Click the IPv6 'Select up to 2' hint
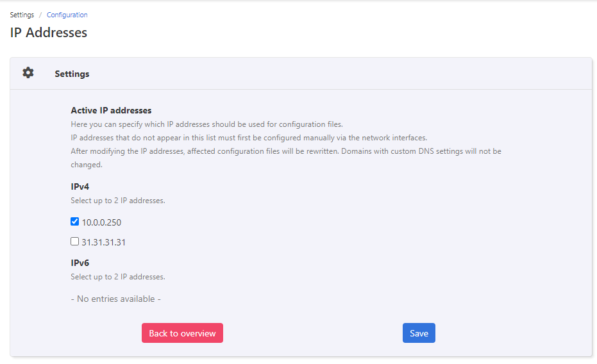 (118, 277)
